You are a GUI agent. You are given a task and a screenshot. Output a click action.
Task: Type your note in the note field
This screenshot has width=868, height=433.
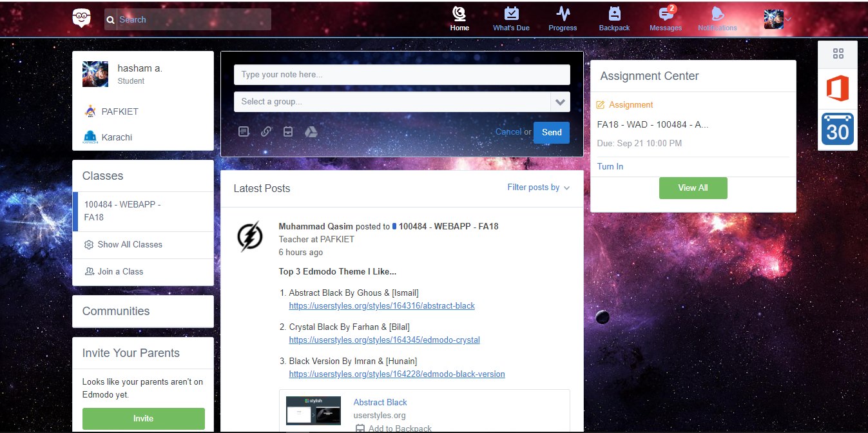(401, 74)
